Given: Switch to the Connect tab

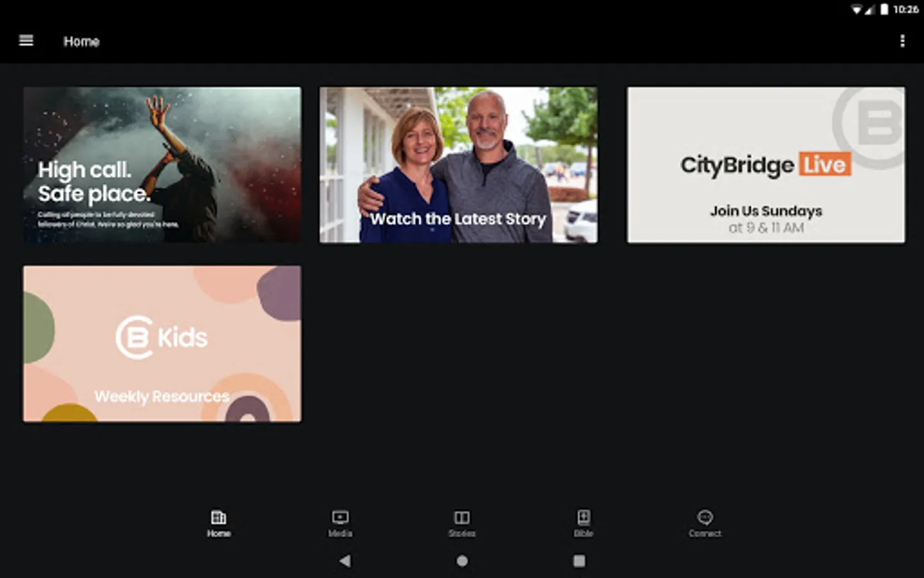Looking at the screenshot, I should (x=705, y=524).
